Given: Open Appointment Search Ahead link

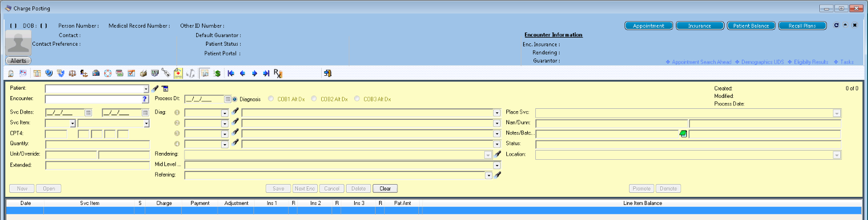Looking at the screenshot, I should coord(698,62).
